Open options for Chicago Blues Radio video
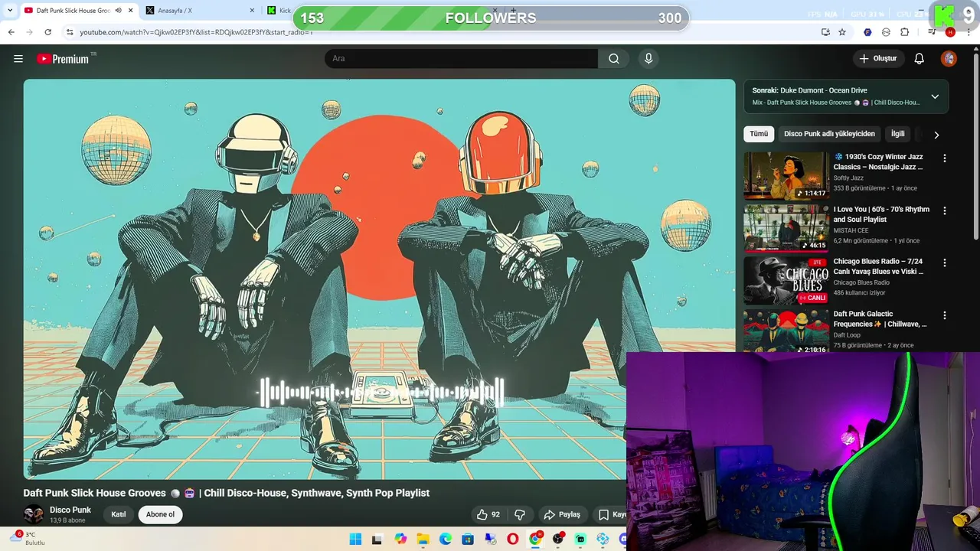 tap(944, 262)
